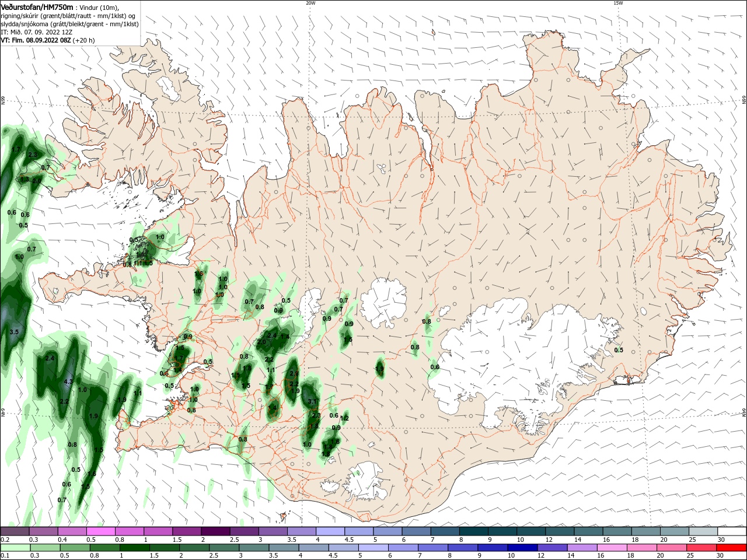Image resolution: width=747 pixels, height=560 pixels.
Task: Click the dark green 1–1.5 rain legend swatch
Action: pos(134,548)
